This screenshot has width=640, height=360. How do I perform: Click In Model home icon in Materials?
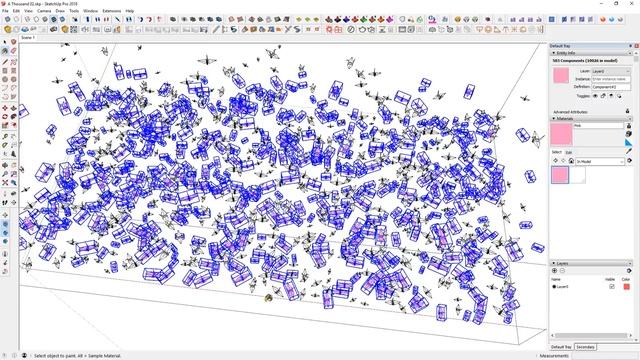[571, 161]
